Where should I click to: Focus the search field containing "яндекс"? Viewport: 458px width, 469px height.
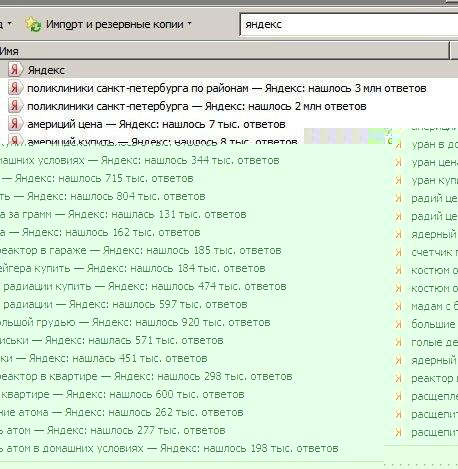(349, 25)
